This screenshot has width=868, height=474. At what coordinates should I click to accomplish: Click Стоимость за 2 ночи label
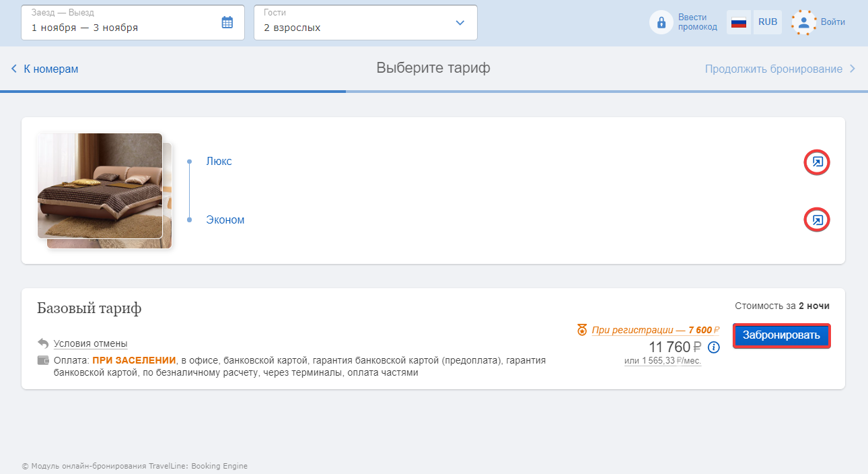click(782, 306)
